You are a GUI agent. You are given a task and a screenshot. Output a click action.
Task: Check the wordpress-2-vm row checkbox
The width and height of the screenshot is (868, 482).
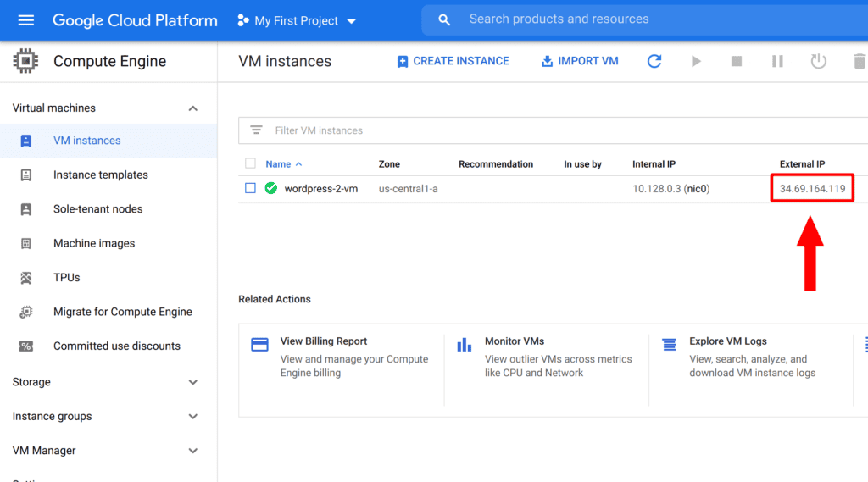coord(250,188)
